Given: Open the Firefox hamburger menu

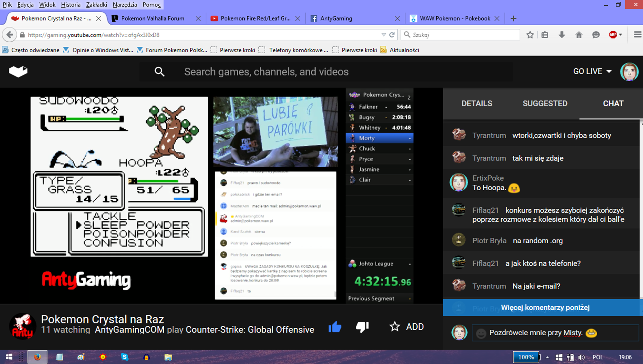Looking at the screenshot, I should [638, 35].
